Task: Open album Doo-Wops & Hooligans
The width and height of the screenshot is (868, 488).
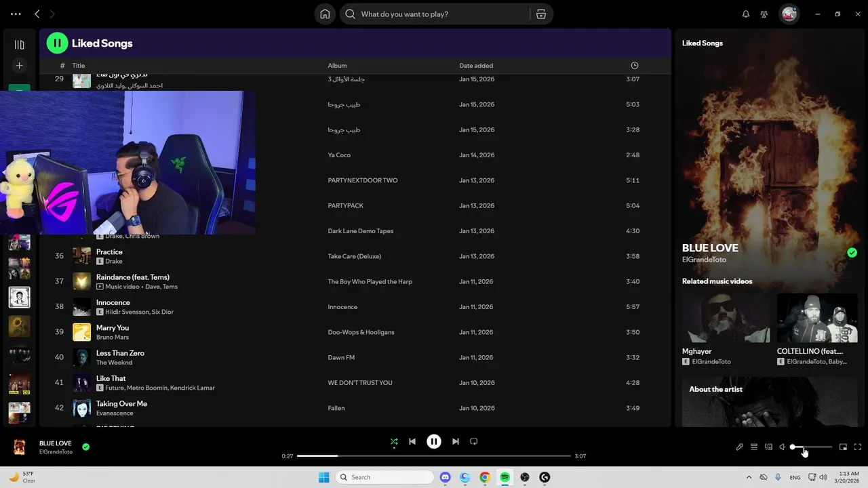Action: [361, 332]
